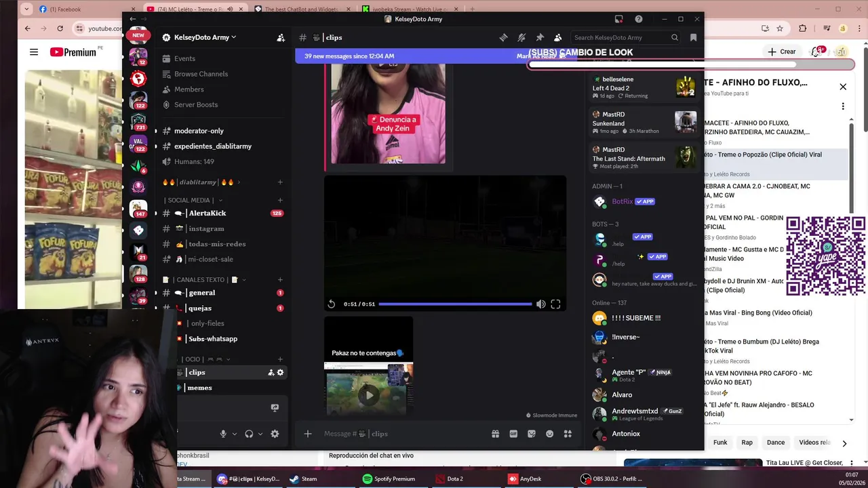Viewport: 868px width, 488px height.
Task: Open the gift Nitro icon
Action: point(495,434)
